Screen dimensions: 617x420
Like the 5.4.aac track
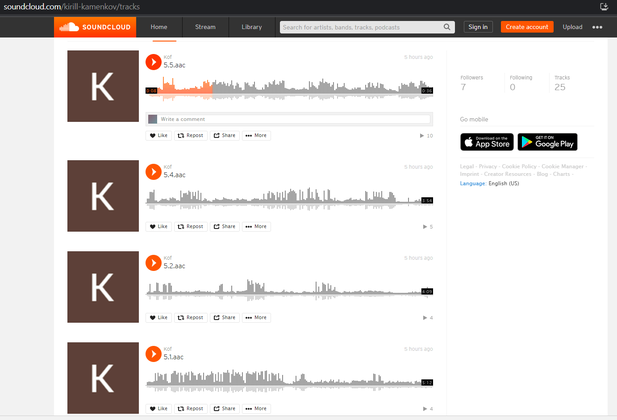[x=159, y=226]
